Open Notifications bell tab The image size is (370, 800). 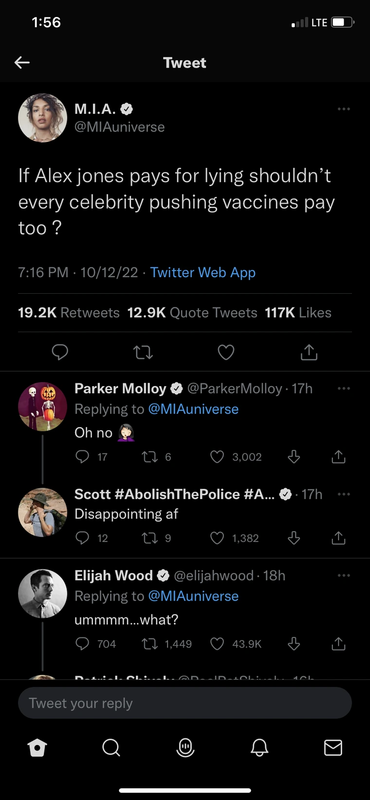point(259,748)
